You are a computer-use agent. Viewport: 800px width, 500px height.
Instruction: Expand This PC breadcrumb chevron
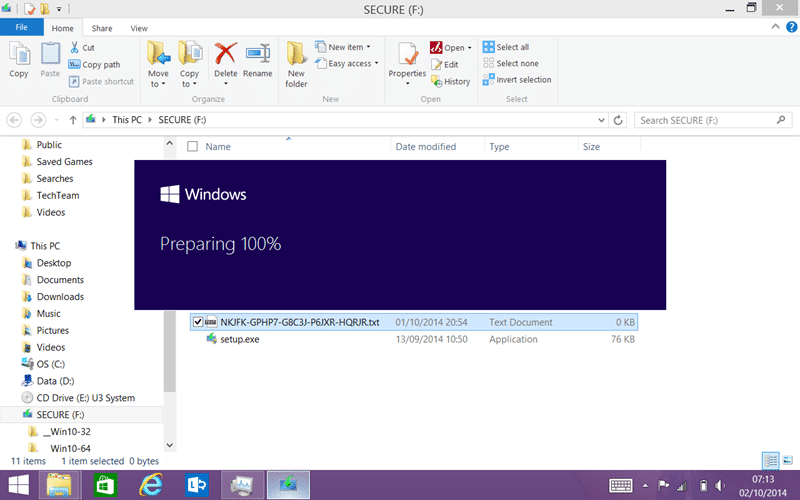(x=150, y=120)
